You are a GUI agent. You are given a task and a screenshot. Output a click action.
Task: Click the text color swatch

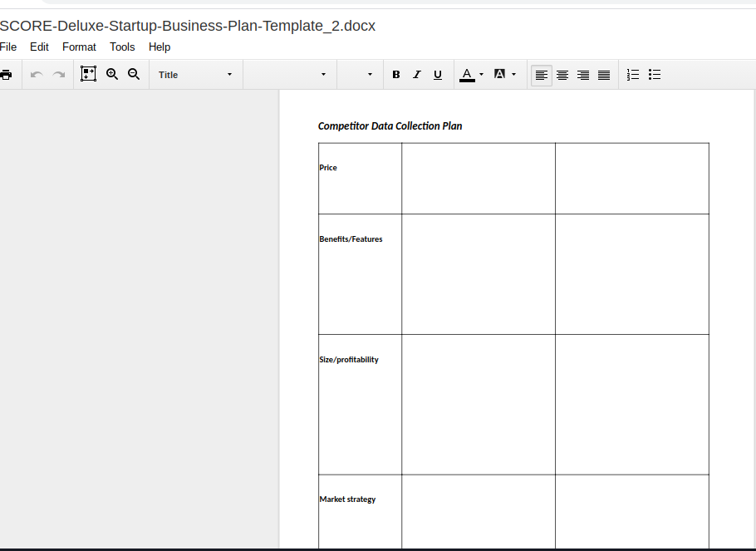point(467,74)
